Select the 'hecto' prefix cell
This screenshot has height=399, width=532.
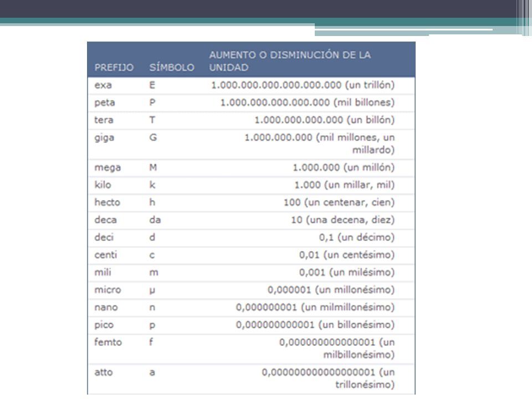click(x=107, y=203)
